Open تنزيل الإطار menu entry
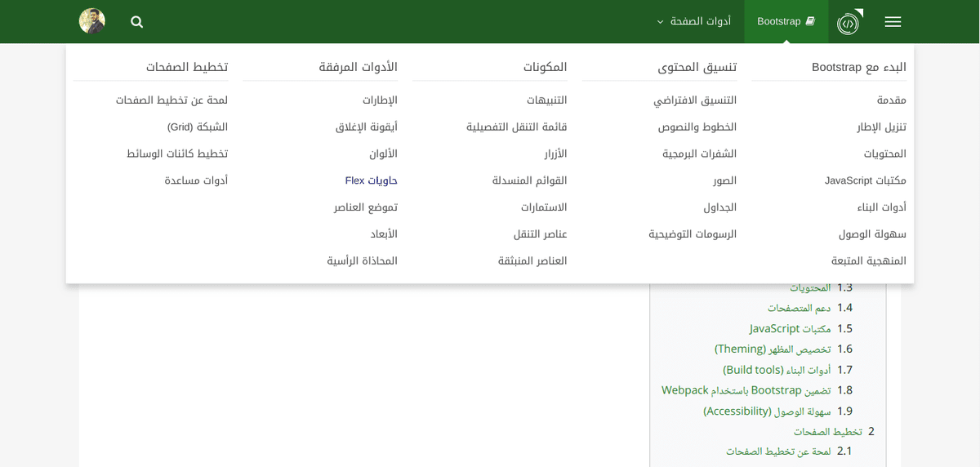 click(x=881, y=127)
